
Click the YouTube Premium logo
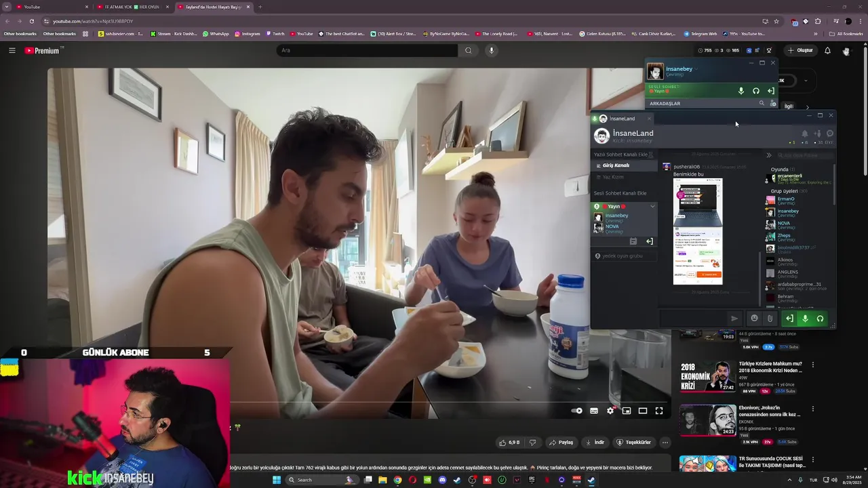[42, 50]
